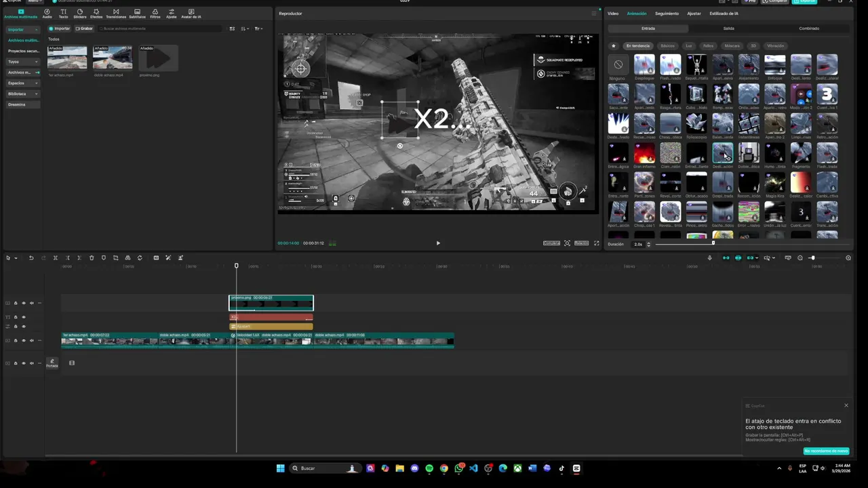Screen dimensions: 868x488
Task: Select Archivos multimedia toolbar icon
Action: (21, 13)
